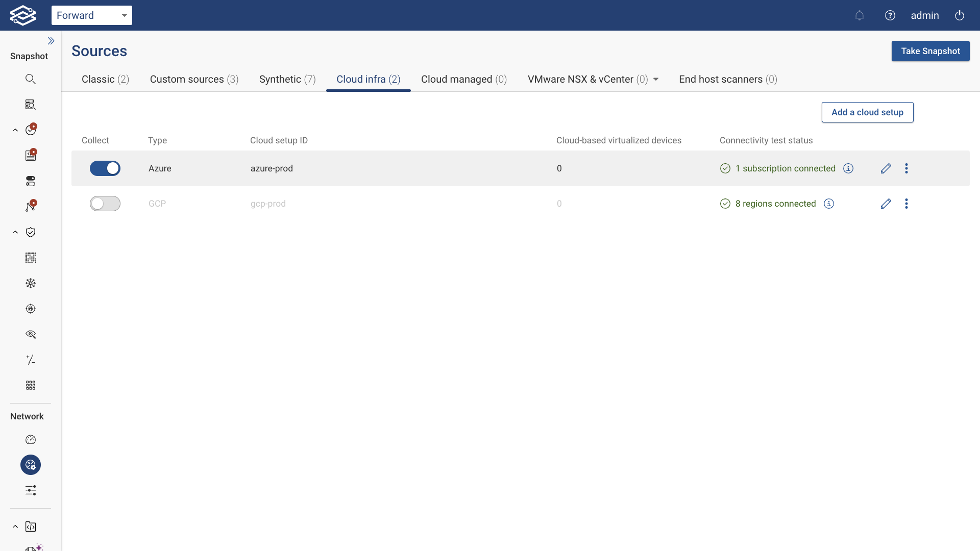
Task: Click the Add a cloud setup button
Action: coord(867,112)
